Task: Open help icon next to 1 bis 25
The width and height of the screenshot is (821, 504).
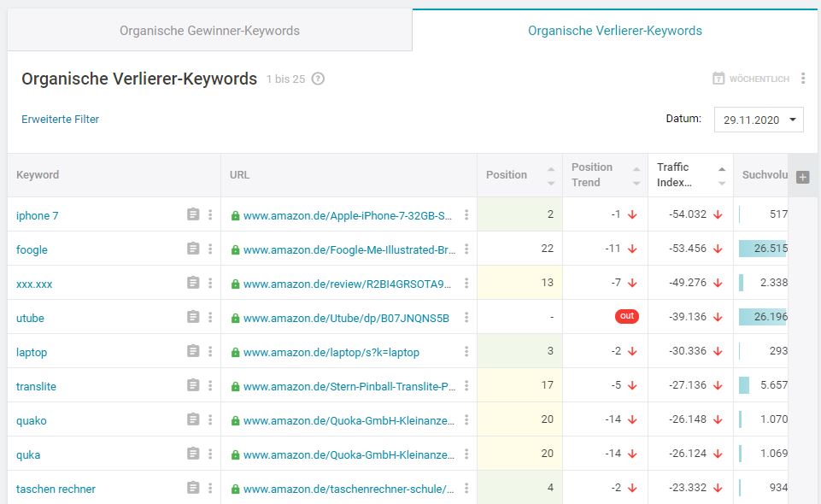Action: coord(318,79)
